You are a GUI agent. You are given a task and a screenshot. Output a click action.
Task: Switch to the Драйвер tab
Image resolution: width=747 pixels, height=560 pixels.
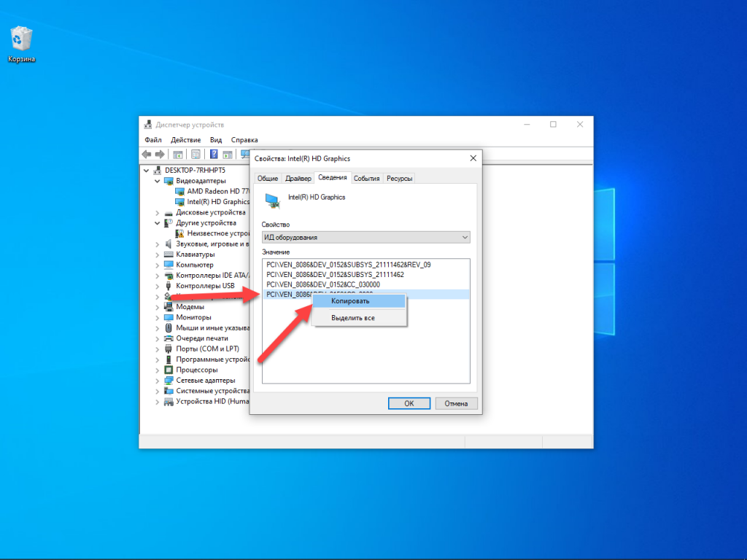coord(298,178)
